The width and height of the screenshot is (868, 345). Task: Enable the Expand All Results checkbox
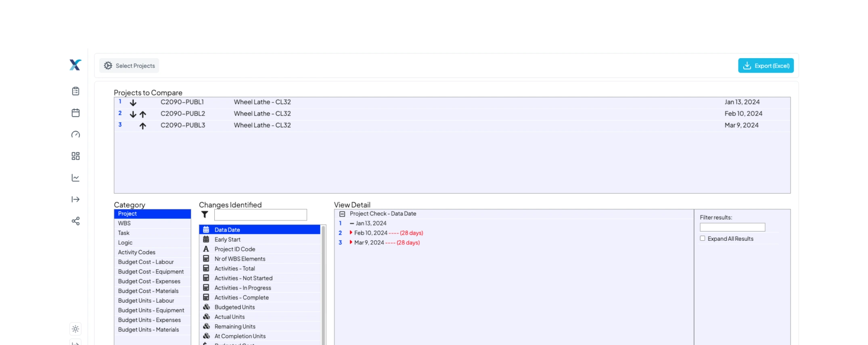pos(703,238)
